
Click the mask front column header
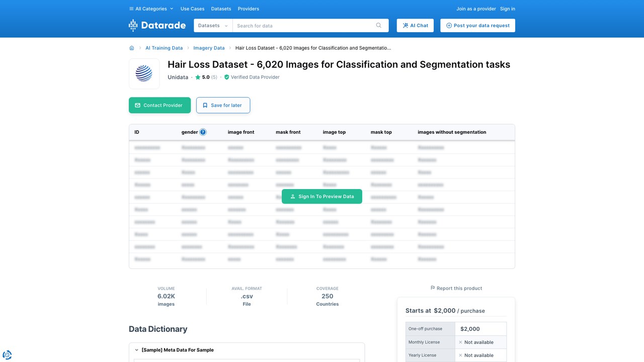point(288,132)
